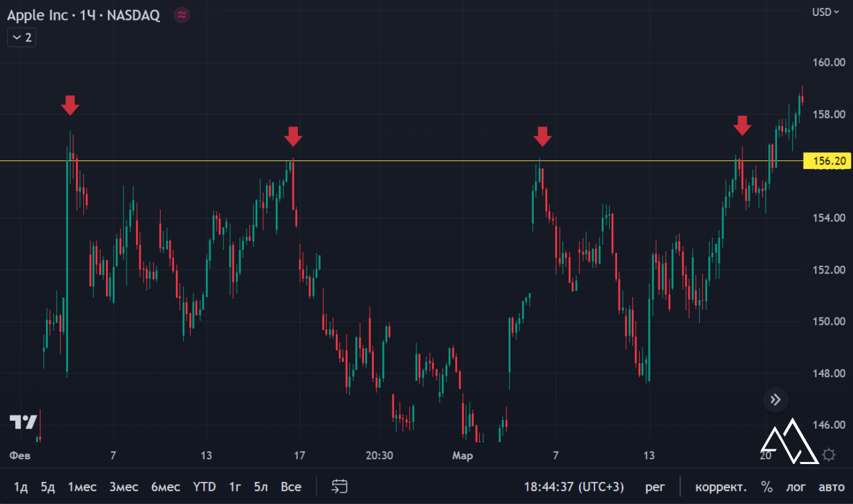
Task: Select the 6мес time range
Action: [x=165, y=487]
